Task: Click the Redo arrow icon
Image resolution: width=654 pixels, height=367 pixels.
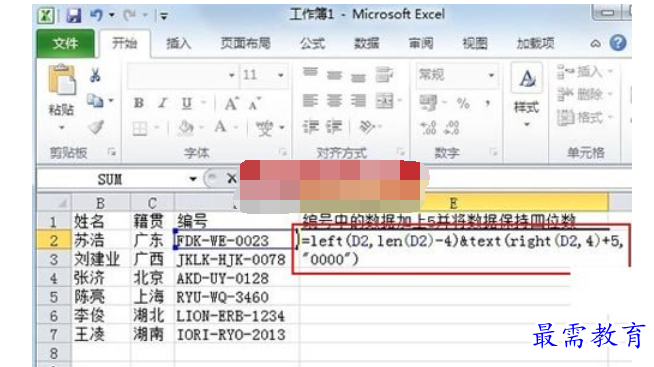Action: [129, 15]
